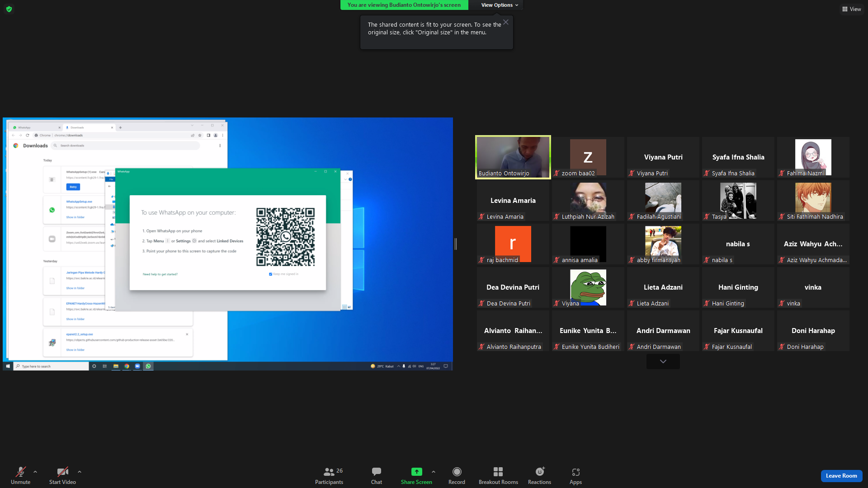Open WhatsApp from the shared taskbar
Viewport: 868px width, 488px height.
148,366
